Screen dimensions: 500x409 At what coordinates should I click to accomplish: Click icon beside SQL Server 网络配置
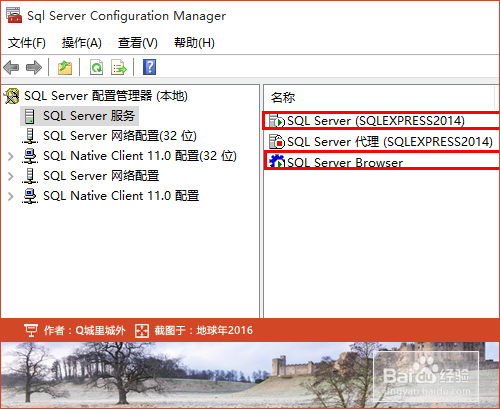[x=30, y=176]
